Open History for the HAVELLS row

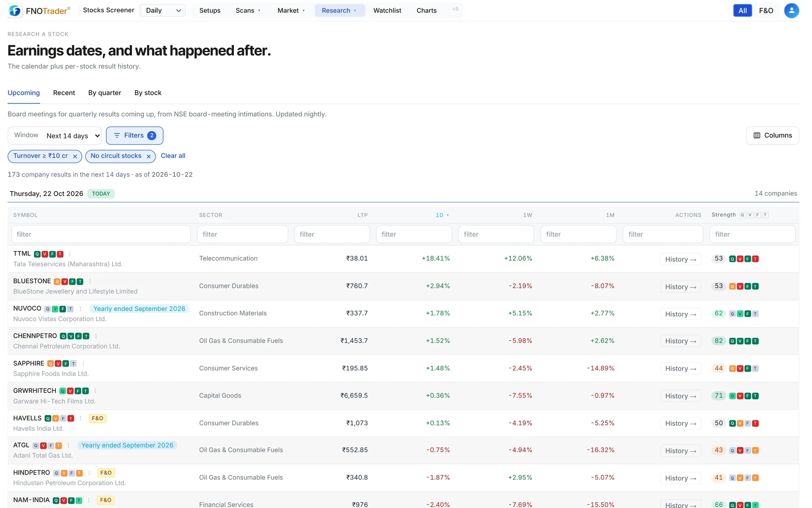point(680,423)
